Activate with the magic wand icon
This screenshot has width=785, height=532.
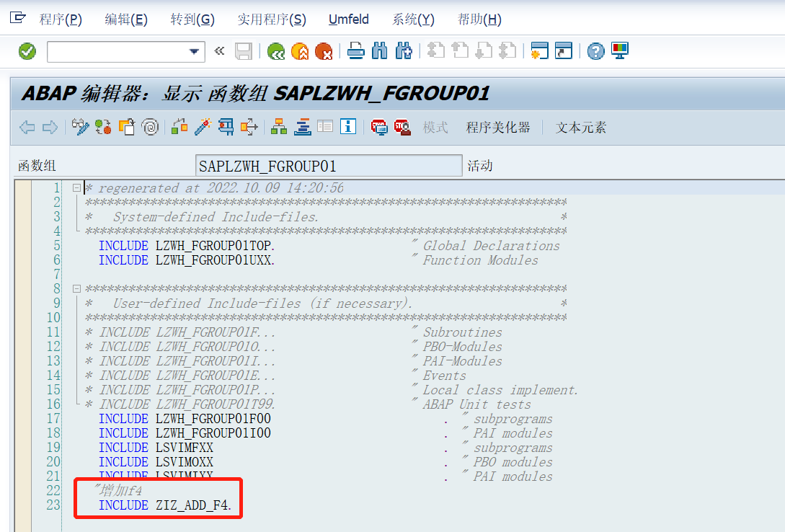pyautogui.click(x=203, y=127)
